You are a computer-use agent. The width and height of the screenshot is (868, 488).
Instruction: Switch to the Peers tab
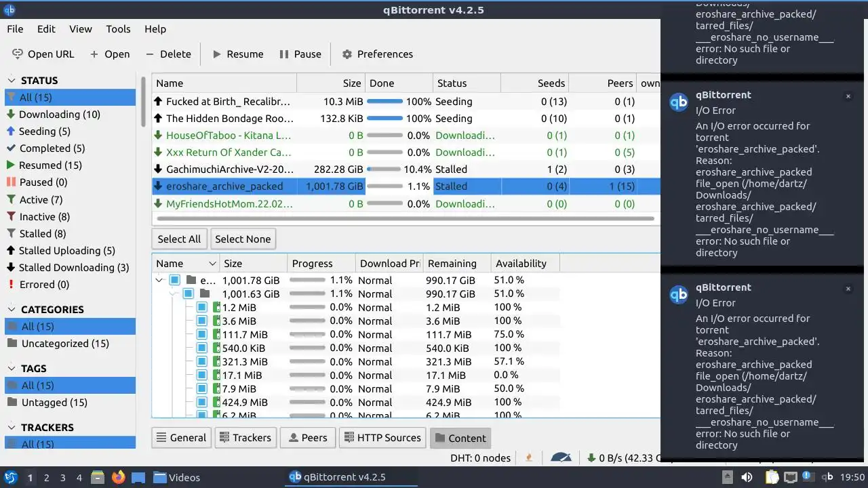(x=308, y=438)
